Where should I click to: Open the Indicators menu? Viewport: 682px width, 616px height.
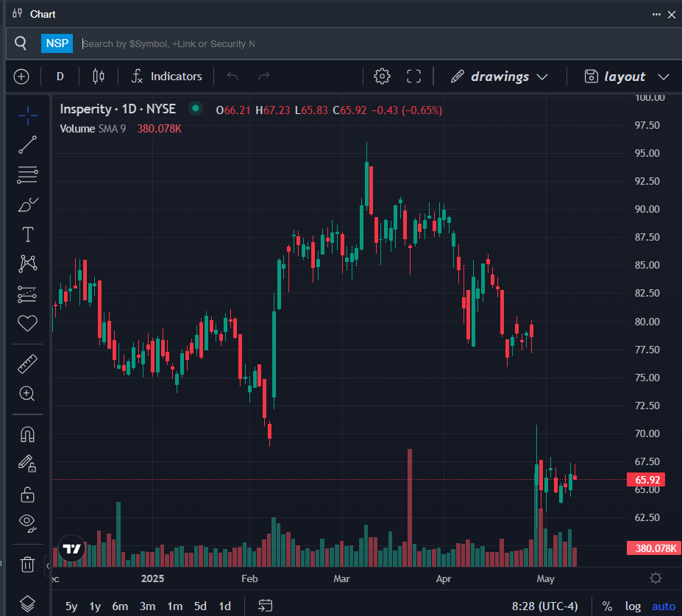tap(166, 77)
